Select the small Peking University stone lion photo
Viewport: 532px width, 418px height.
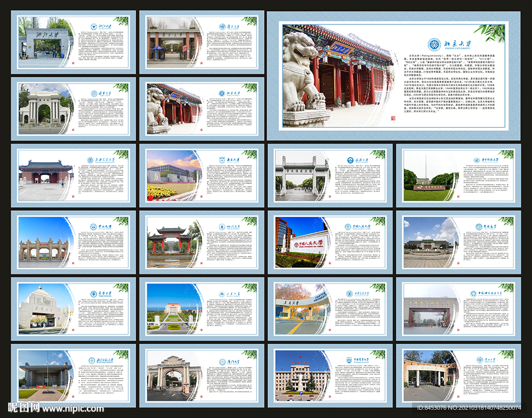tap(175, 109)
